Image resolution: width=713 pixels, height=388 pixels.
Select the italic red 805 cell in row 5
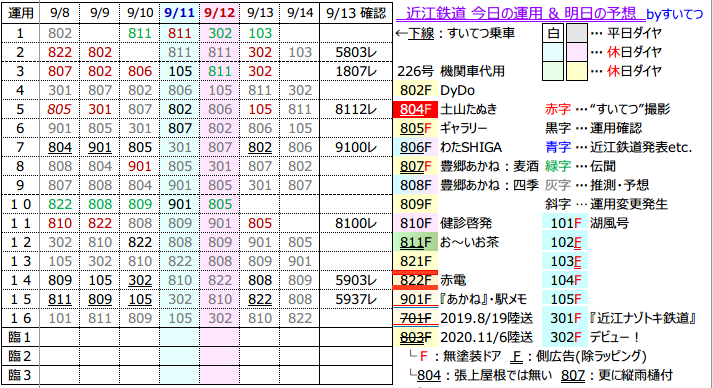pyautogui.click(x=60, y=109)
